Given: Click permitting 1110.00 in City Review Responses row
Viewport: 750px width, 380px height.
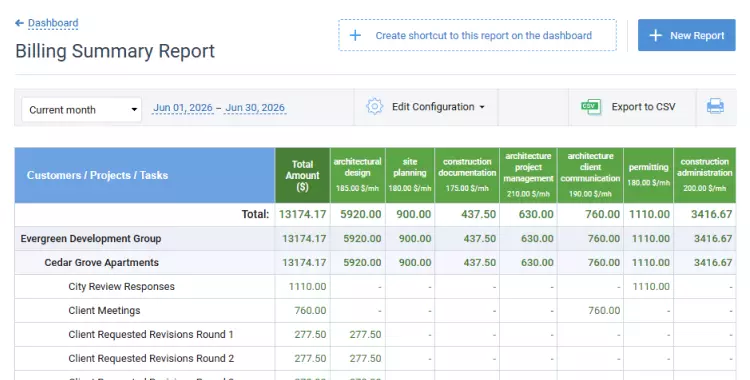Looking at the screenshot, I should click(651, 286).
